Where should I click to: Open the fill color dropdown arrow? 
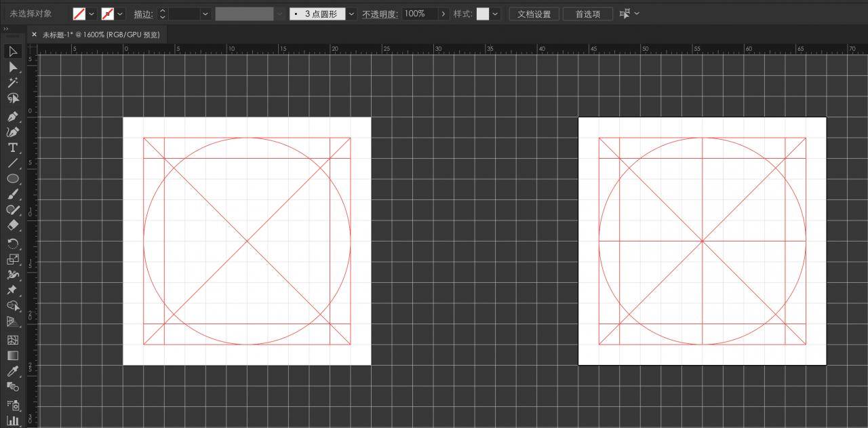(92, 14)
